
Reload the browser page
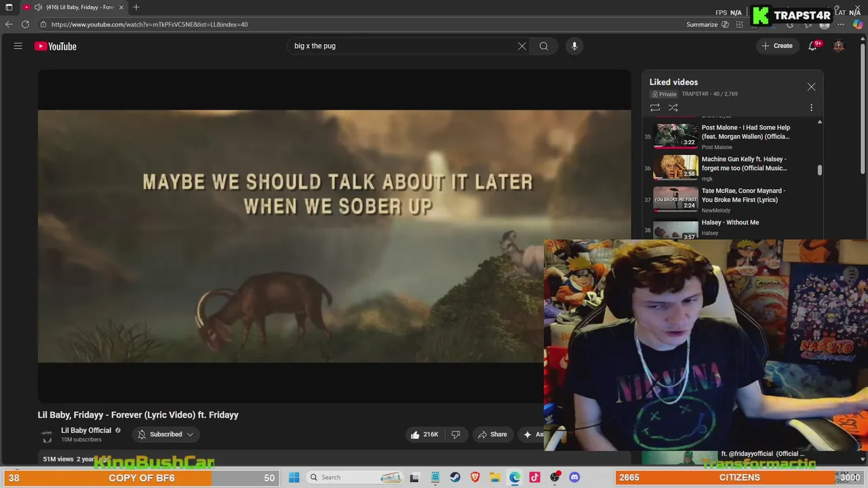tap(25, 24)
